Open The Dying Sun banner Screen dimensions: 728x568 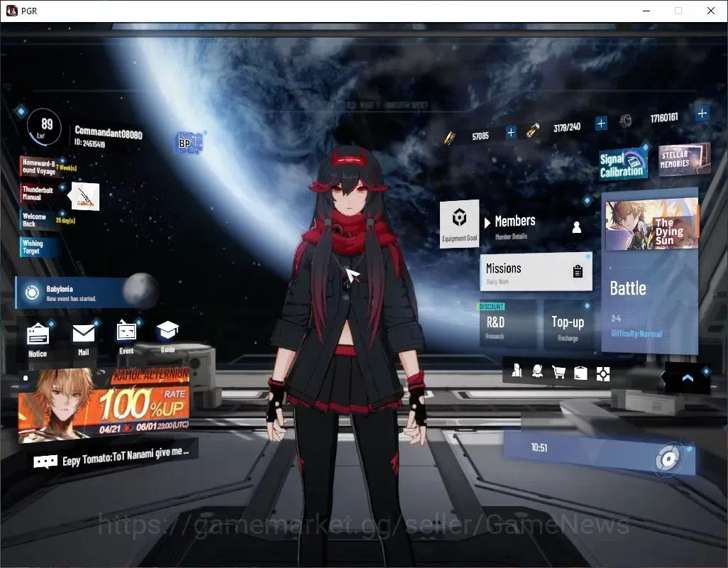651,224
